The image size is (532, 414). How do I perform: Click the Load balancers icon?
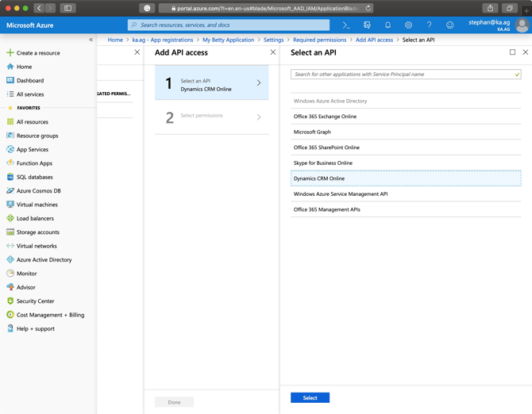(x=10, y=218)
